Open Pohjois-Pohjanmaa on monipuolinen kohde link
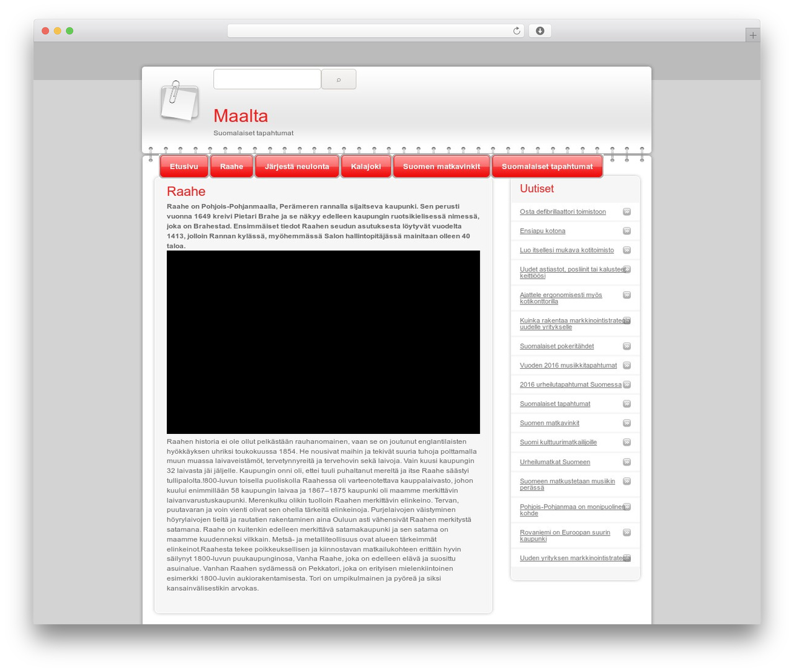Image resolution: width=794 pixels, height=672 pixels. pos(573,510)
